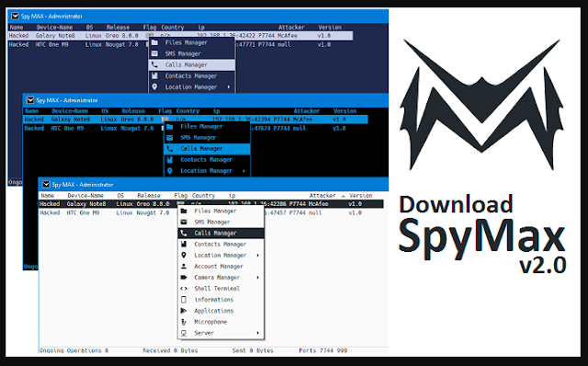Click person icon beside Account Manager

pos(184,266)
